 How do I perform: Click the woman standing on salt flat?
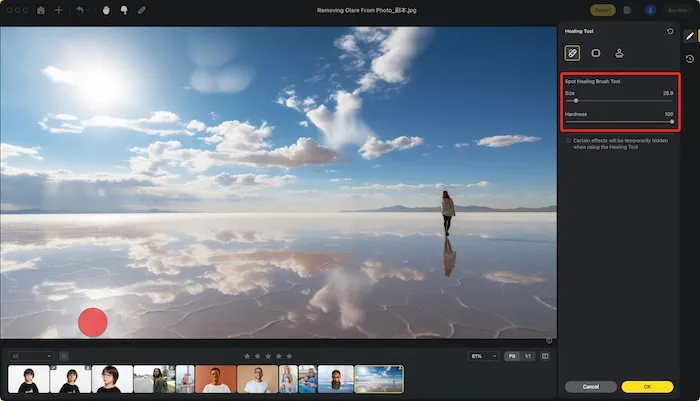(x=448, y=213)
